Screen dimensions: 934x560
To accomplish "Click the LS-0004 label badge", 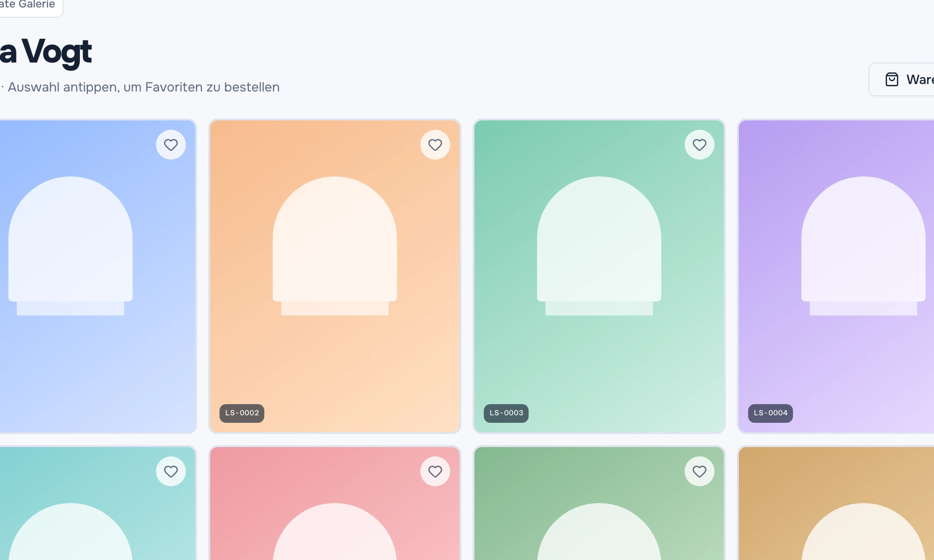I will pyautogui.click(x=771, y=413).
